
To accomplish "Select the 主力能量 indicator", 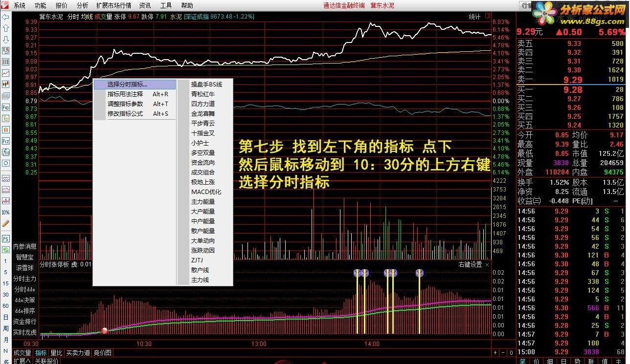I will coord(203,201).
